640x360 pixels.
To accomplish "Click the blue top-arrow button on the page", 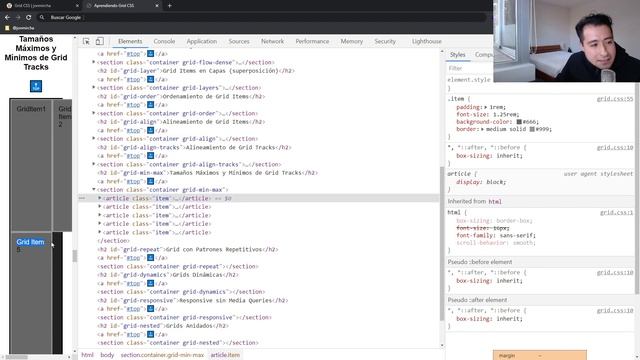I will pos(36,86).
